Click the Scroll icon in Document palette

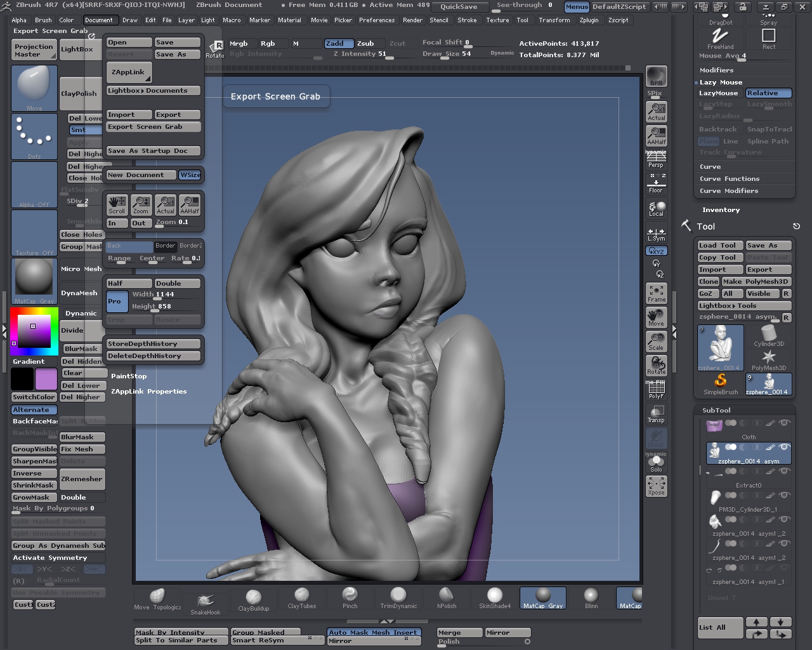tap(117, 205)
